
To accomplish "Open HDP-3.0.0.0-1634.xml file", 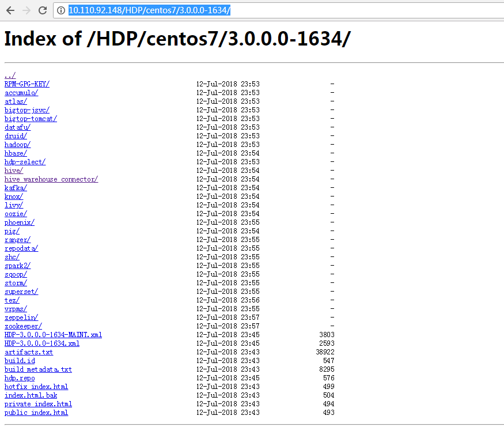I will click(42, 343).
